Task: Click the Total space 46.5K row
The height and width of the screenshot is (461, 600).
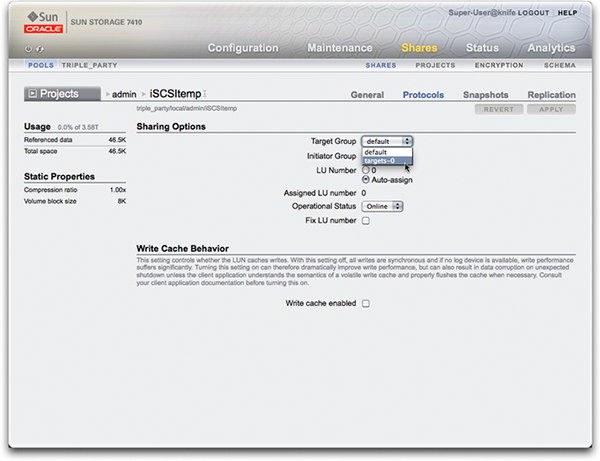Action: pos(75,151)
